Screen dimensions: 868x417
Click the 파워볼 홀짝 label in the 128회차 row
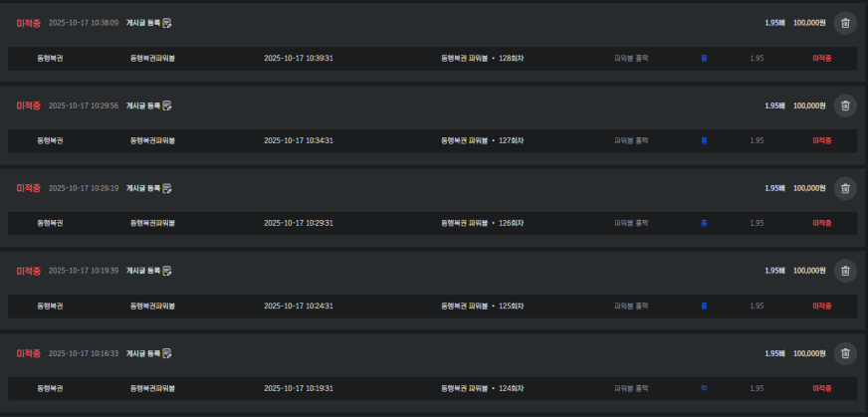631,58
